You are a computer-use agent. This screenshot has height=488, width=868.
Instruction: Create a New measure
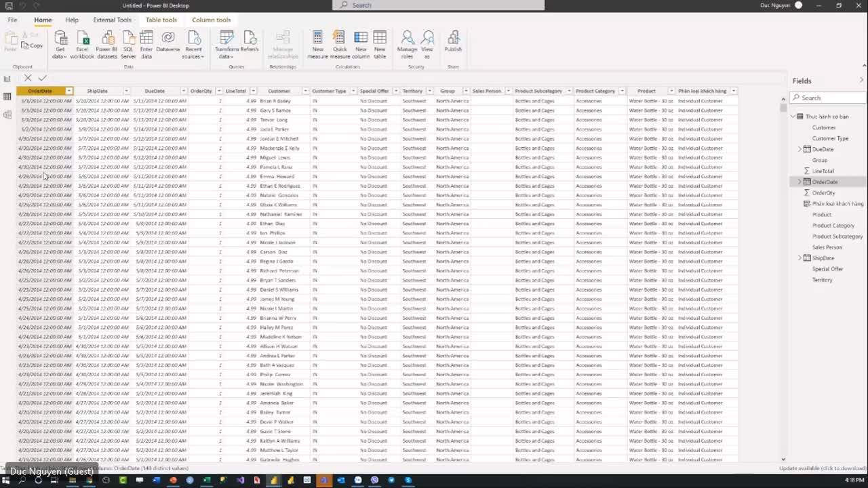tap(317, 45)
